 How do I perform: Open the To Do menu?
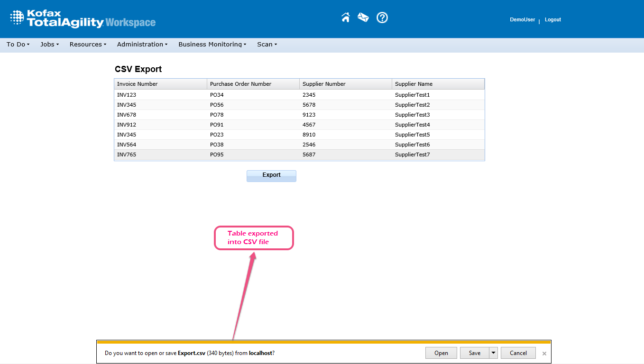click(x=18, y=45)
